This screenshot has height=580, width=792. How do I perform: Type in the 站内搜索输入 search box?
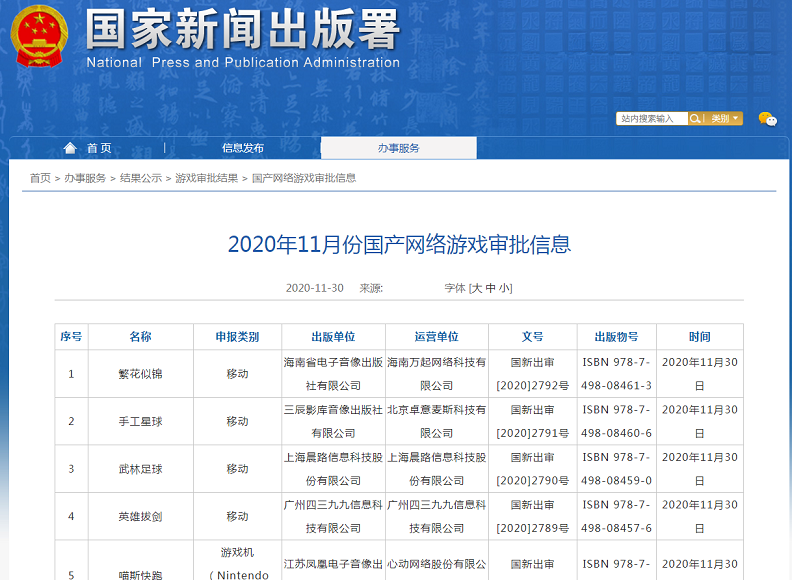pyautogui.click(x=650, y=119)
